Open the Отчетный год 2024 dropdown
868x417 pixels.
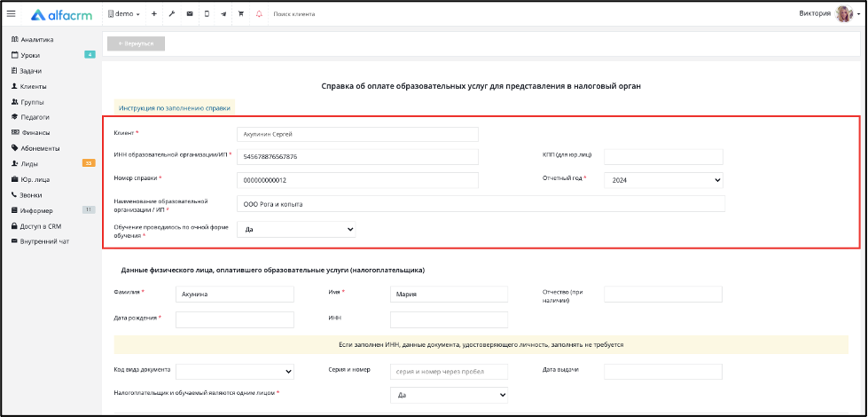click(x=663, y=180)
